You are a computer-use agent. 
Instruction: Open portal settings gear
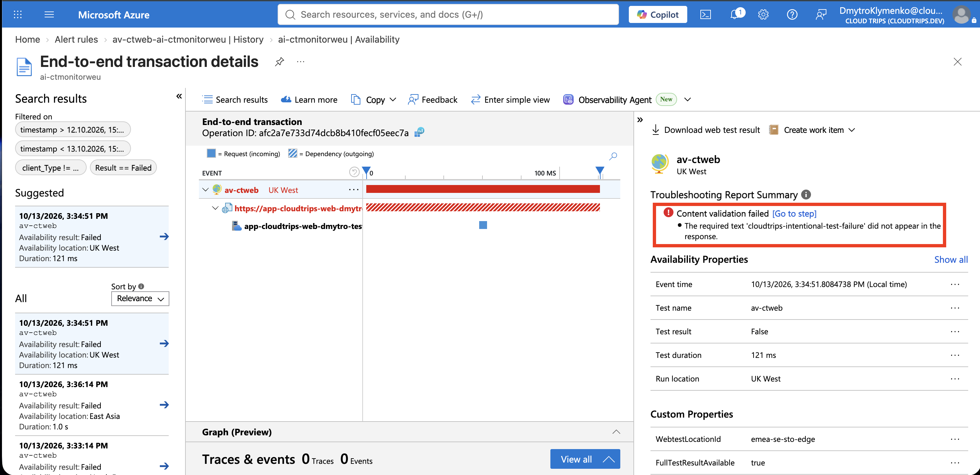[763, 14]
